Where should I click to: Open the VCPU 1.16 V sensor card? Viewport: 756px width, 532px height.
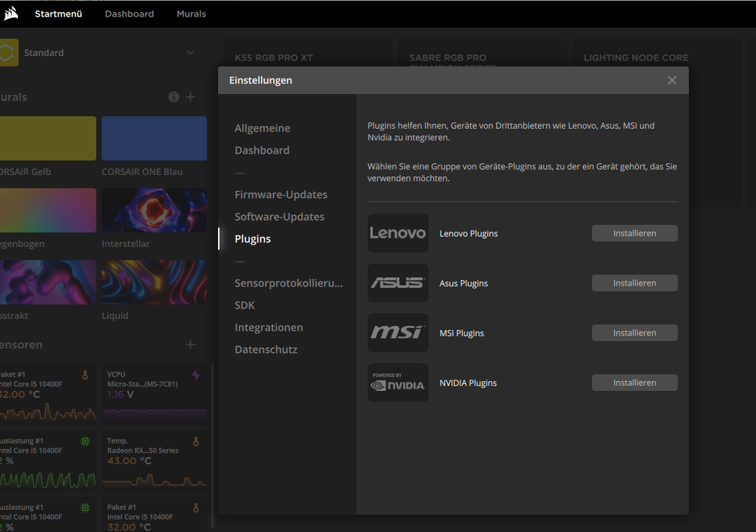click(x=154, y=393)
